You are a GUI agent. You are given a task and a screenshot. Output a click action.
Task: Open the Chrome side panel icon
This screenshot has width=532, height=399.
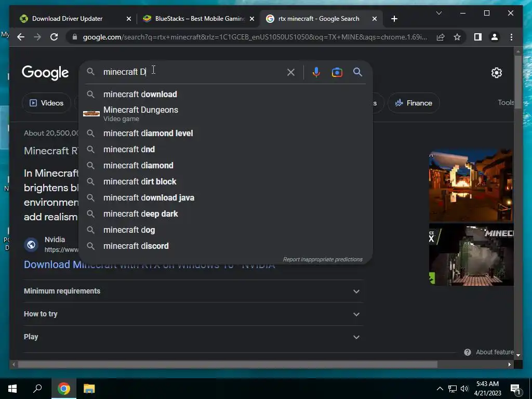point(478,37)
